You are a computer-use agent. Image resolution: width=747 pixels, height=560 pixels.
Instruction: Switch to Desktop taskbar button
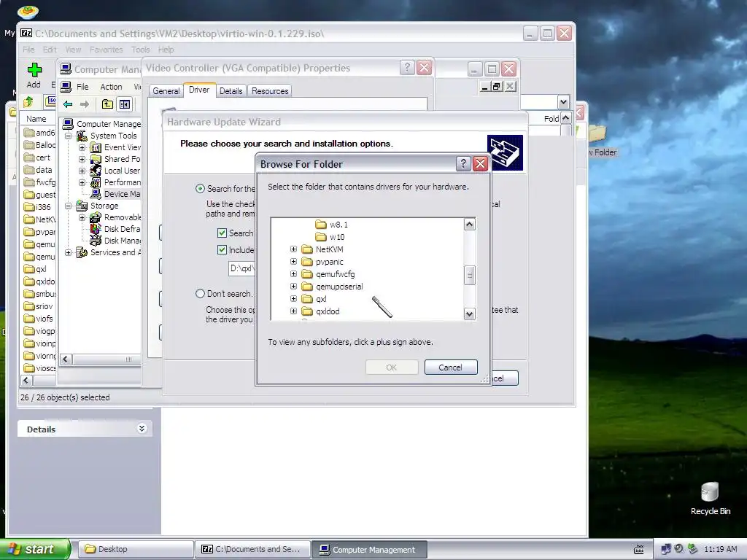tap(136, 549)
